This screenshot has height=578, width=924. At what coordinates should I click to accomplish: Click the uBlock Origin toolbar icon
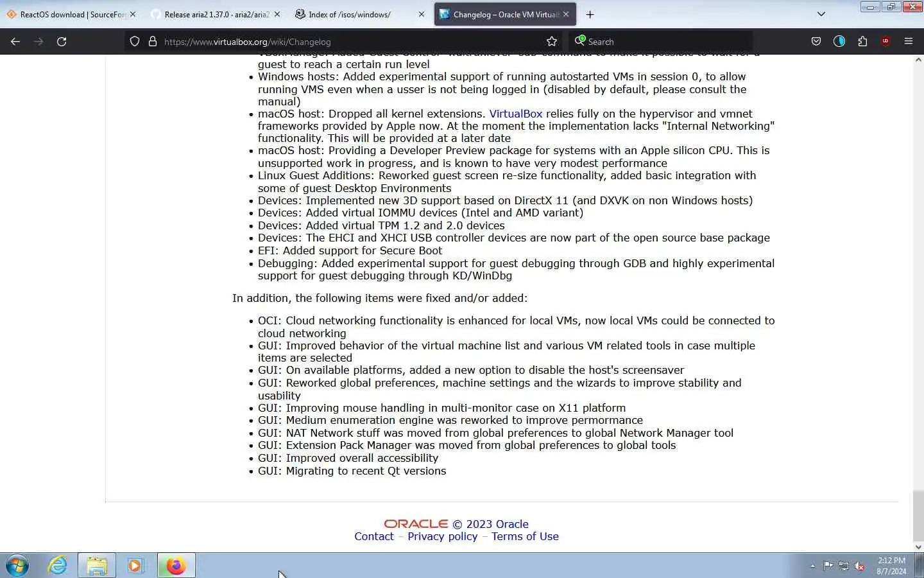pyautogui.click(x=886, y=41)
